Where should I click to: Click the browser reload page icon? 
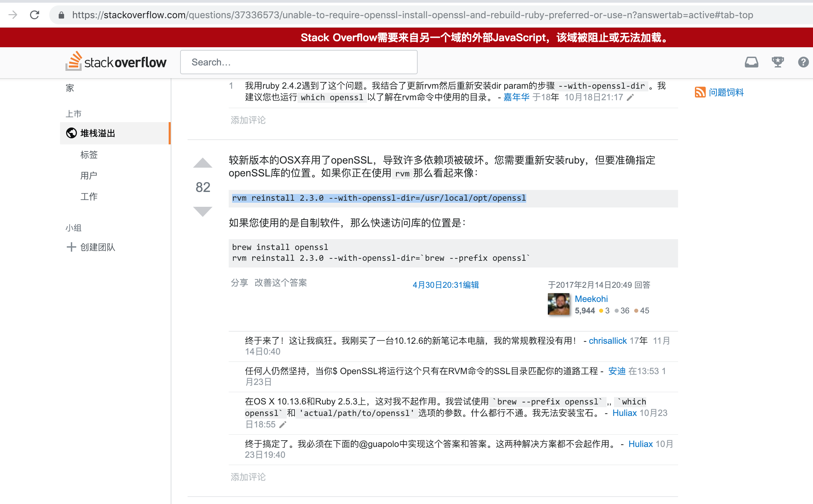pos(35,15)
